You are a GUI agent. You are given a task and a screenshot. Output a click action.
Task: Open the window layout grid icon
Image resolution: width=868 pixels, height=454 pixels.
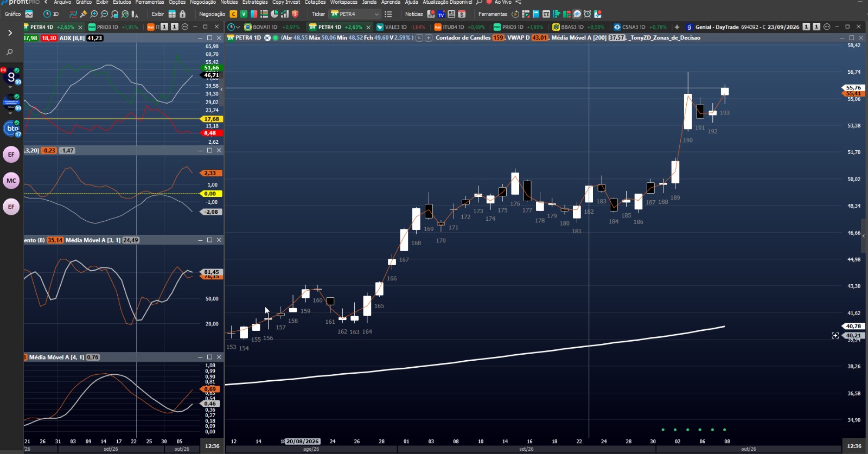(172, 14)
